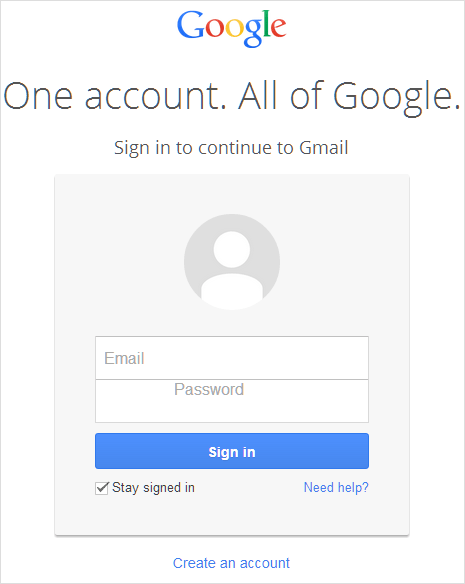Click the Stay signed in label text

(x=153, y=488)
